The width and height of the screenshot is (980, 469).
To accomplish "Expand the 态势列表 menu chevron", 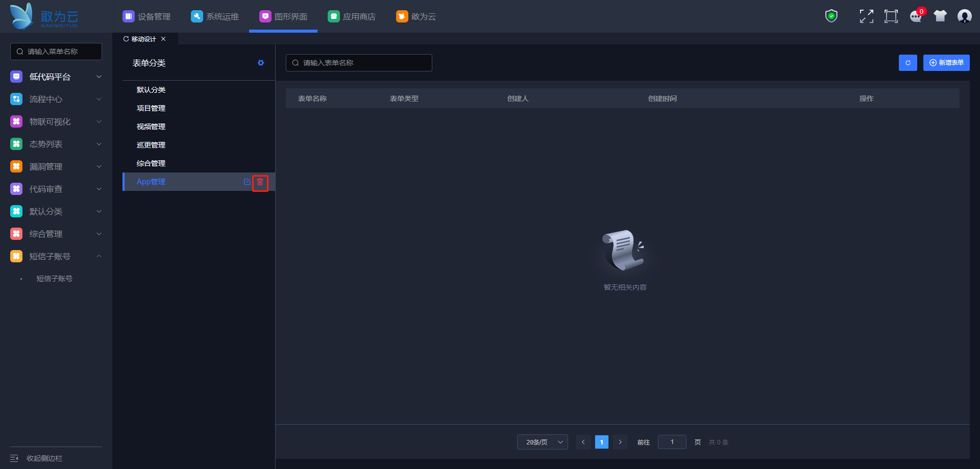I will pyautogui.click(x=99, y=144).
